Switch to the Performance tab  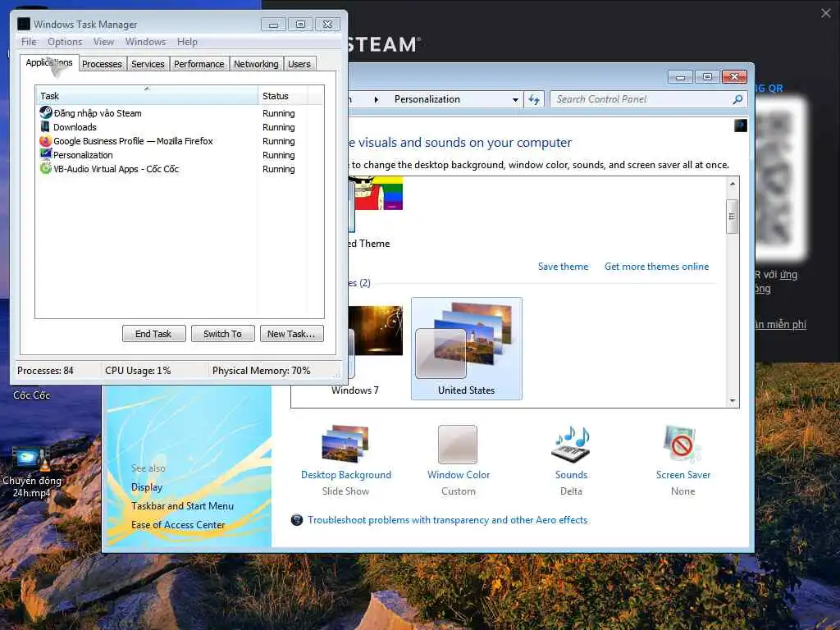[199, 64]
